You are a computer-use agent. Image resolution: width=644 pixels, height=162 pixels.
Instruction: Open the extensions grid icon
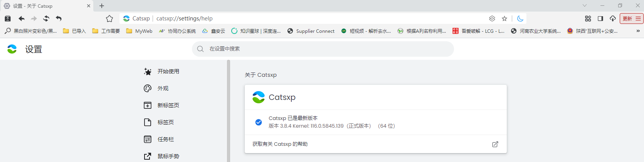[588, 19]
